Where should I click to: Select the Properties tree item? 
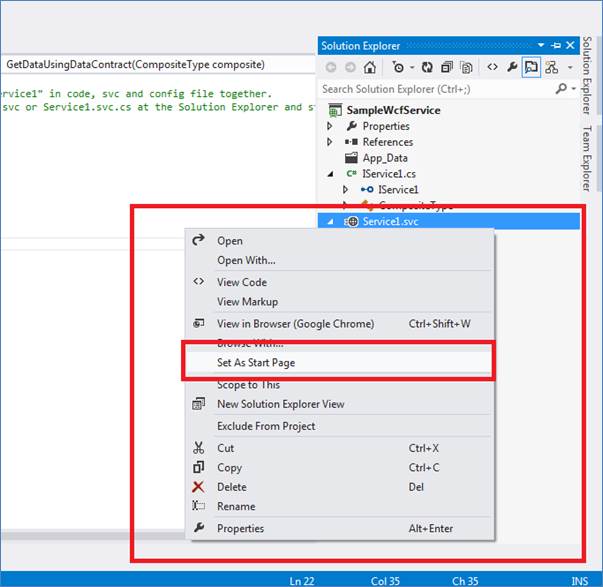tap(386, 126)
